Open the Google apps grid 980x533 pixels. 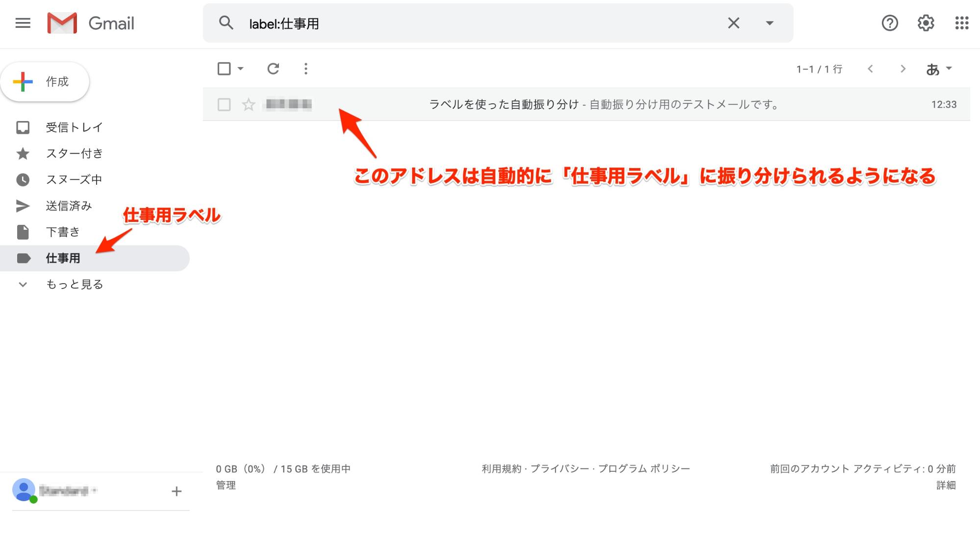coord(961,23)
